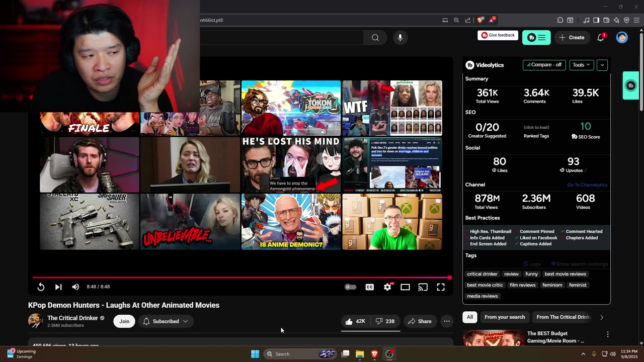Click the 'review' tag
Image resolution: width=644 pixels, height=362 pixels.
(511, 274)
